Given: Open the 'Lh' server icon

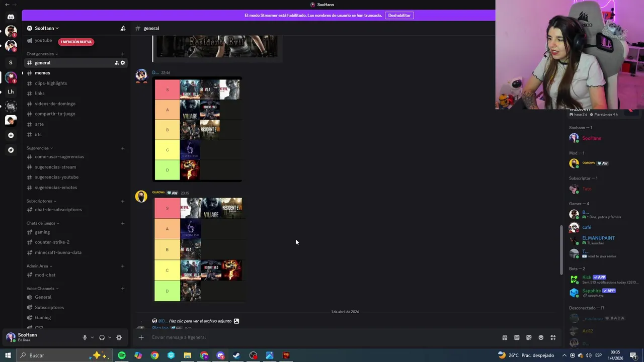Looking at the screenshot, I should click(x=11, y=92).
